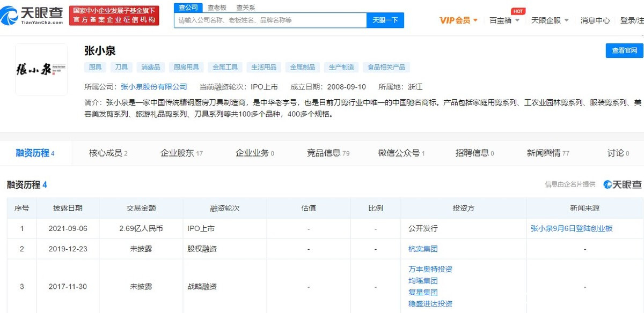Screen dimensions: 644x313
Task: Click the 厨房用具 tag
Action: pos(186,67)
